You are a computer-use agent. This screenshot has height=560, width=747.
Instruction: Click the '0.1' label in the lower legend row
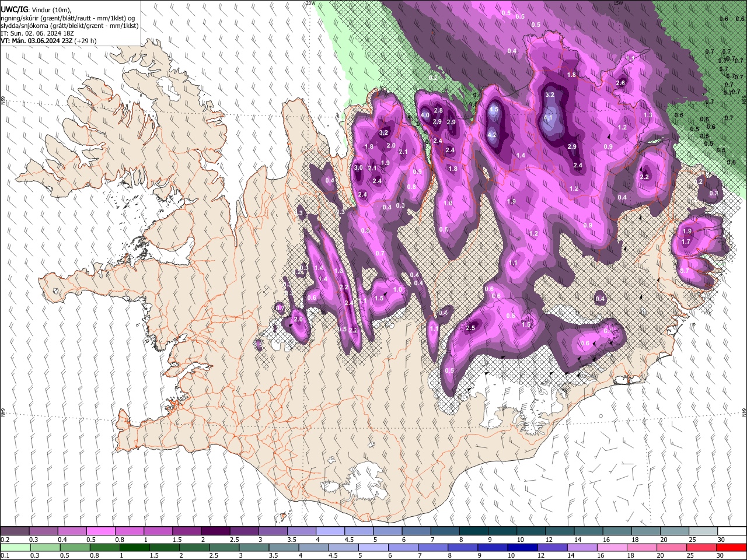coord(5,556)
